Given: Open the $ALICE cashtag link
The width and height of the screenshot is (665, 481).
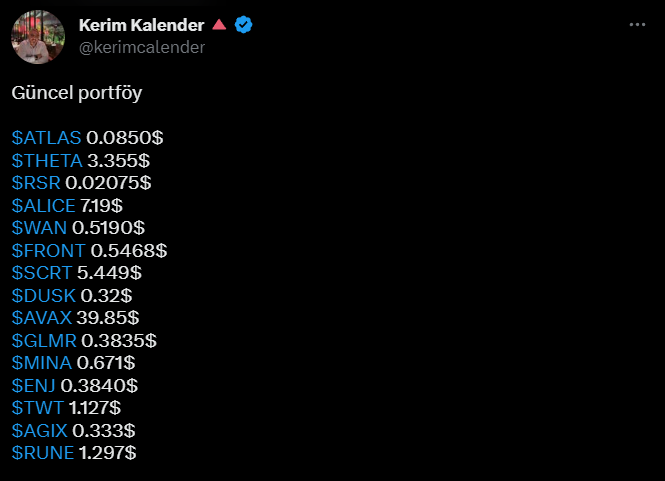Looking at the screenshot, I should [43, 205].
